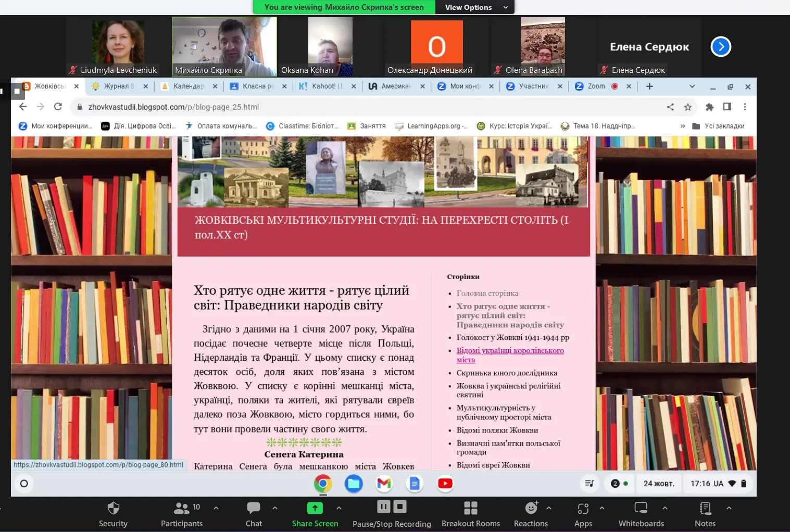This screenshot has width=790, height=532.
Task: Open Whiteboards icon
Action: point(641,508)
